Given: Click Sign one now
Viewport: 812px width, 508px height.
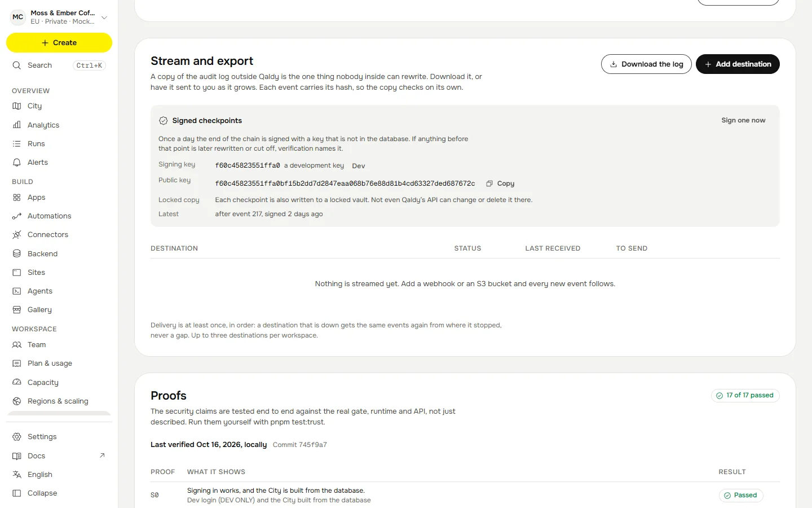Looking at the screenshot, I should click(743, 121).
